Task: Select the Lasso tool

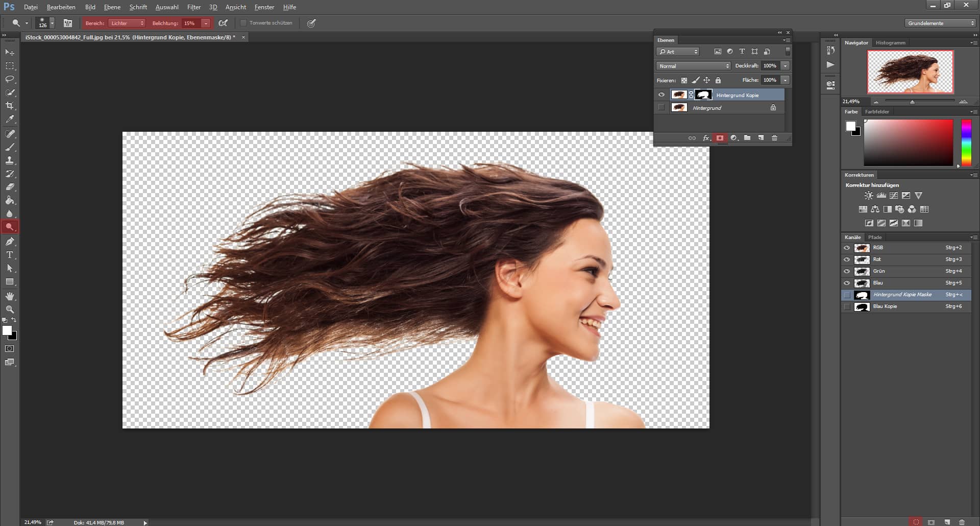Action: [x=10, y=79]
